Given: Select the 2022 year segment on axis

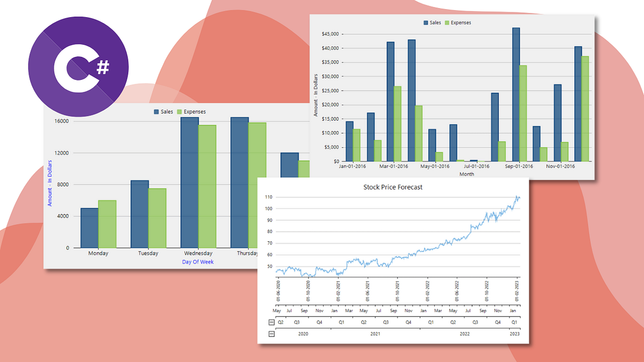Looking at the screenshot, I should click(x=465, y=334).
